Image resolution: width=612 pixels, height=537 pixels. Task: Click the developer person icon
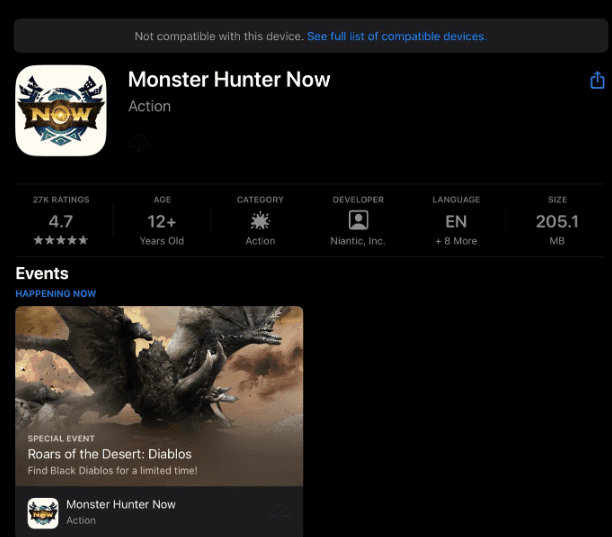tap(358, 220)
